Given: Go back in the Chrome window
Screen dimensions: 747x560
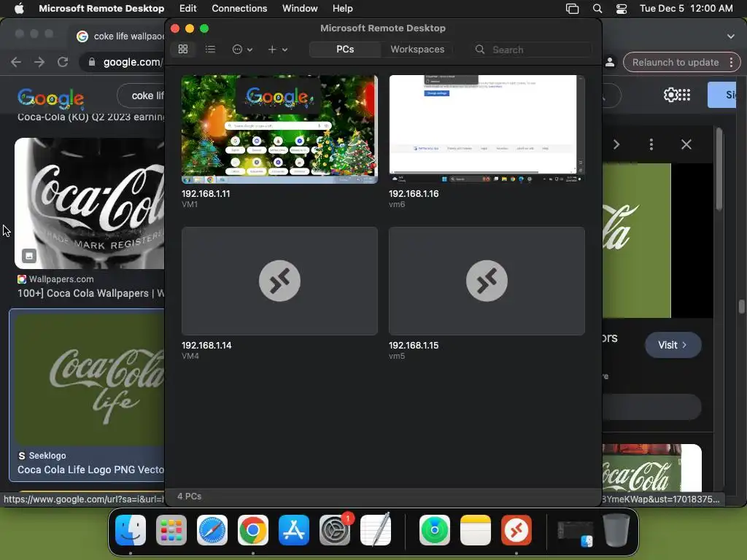Looking at the screenshot, I should coord(16,62).
